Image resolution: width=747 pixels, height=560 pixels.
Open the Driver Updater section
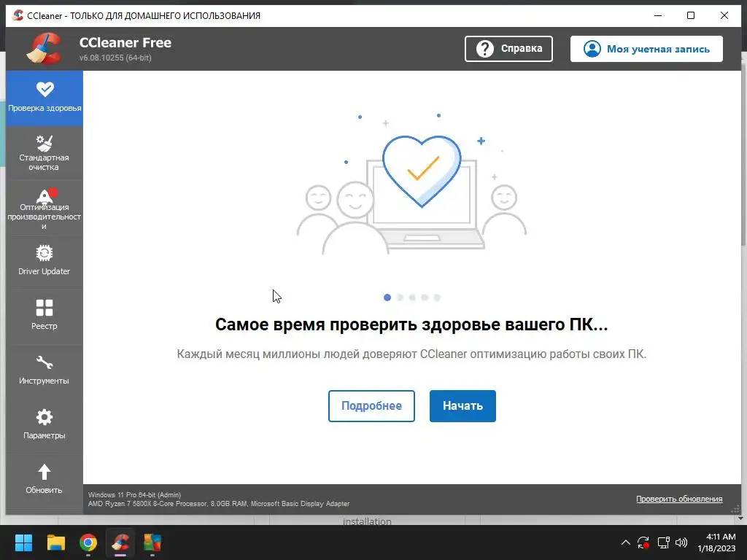(x=44, y=262)
